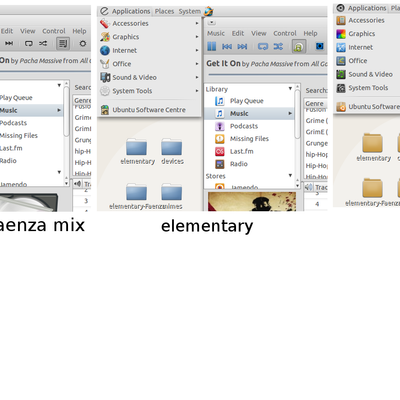Click the Ubuntu Software icon in the rightmost theme panel

tap(341, 107)
